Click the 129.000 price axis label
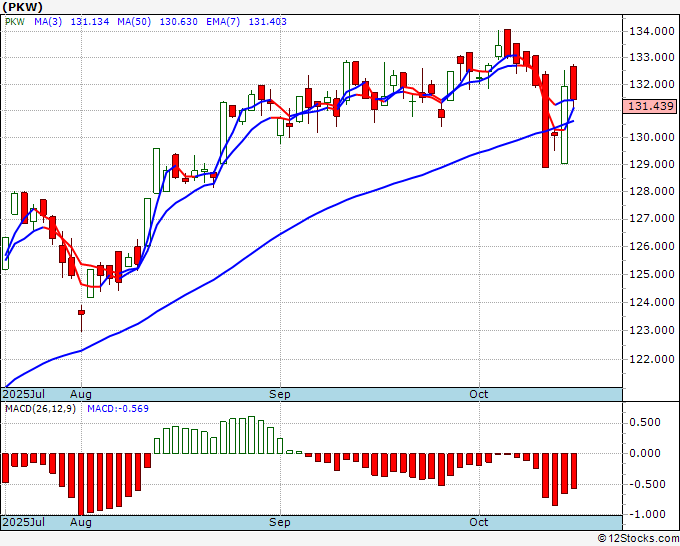This screenshot has height=546, width=680. pos(652,164)
